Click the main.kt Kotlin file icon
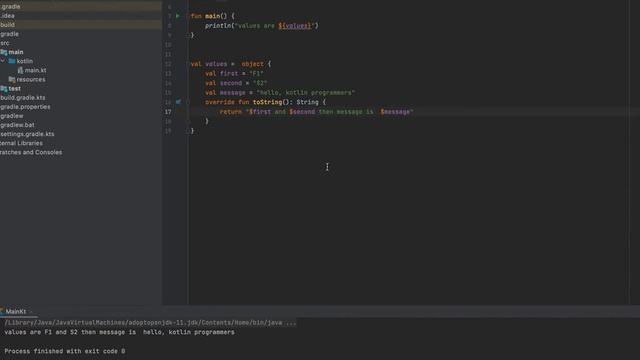 pos(20,70)
